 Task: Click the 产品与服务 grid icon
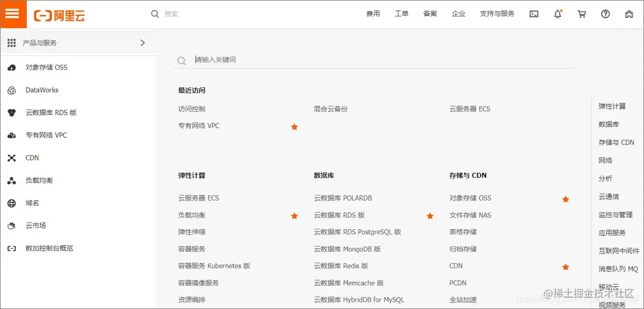(11, 43)
